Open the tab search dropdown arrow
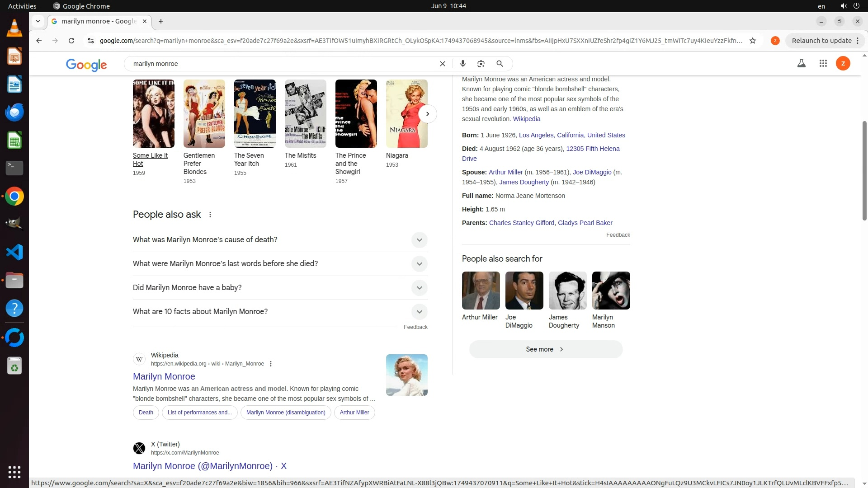The width and height of the screenshot is (868, 488). [x=38, y=21]
